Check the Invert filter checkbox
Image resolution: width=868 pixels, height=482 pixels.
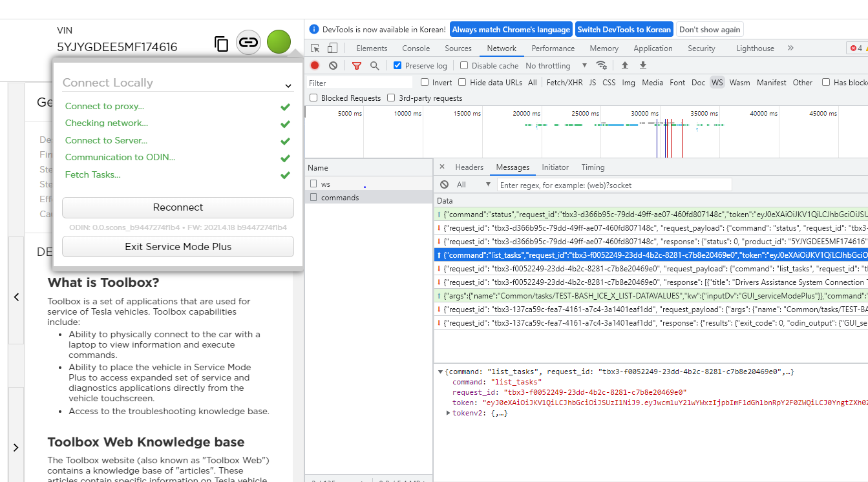click(x=425, y=82)
